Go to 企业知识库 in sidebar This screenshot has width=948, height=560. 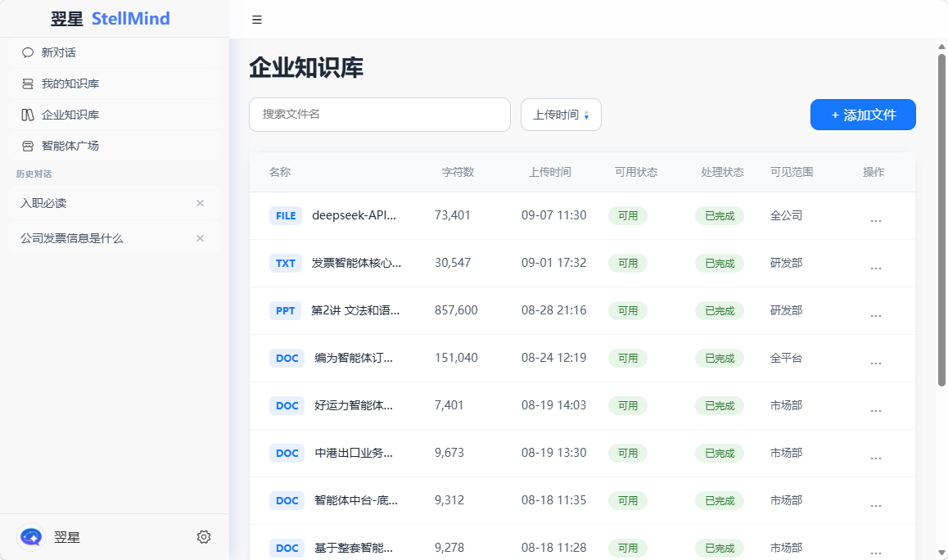[x=115, y=115]
